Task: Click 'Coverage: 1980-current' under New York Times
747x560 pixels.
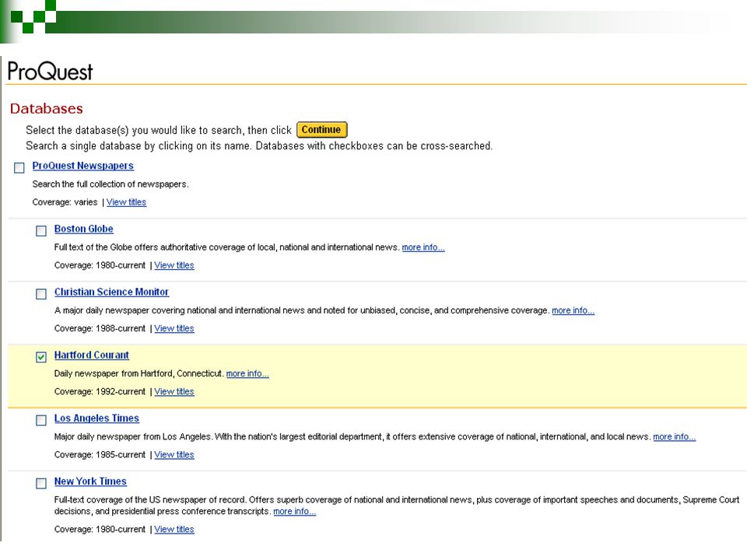Action: [x=100, y=529]
